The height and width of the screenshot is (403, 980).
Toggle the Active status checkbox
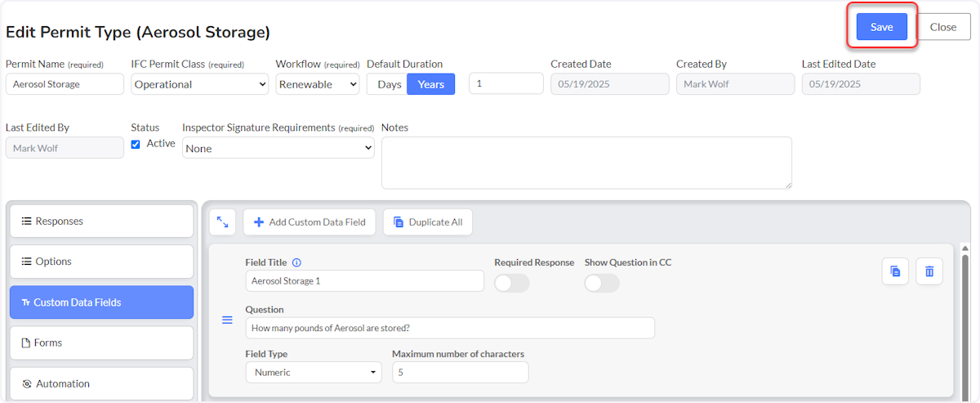136,144
